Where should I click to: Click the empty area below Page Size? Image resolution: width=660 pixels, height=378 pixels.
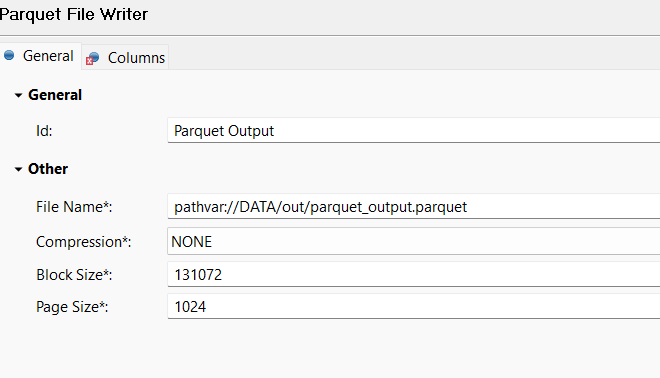[330, 349]
